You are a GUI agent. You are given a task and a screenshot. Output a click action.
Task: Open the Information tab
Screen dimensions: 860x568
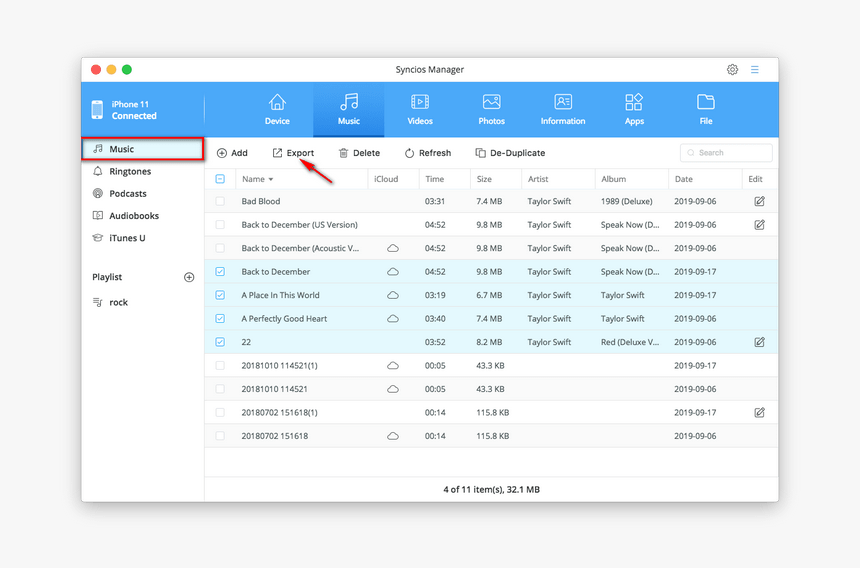click(563, 110)
